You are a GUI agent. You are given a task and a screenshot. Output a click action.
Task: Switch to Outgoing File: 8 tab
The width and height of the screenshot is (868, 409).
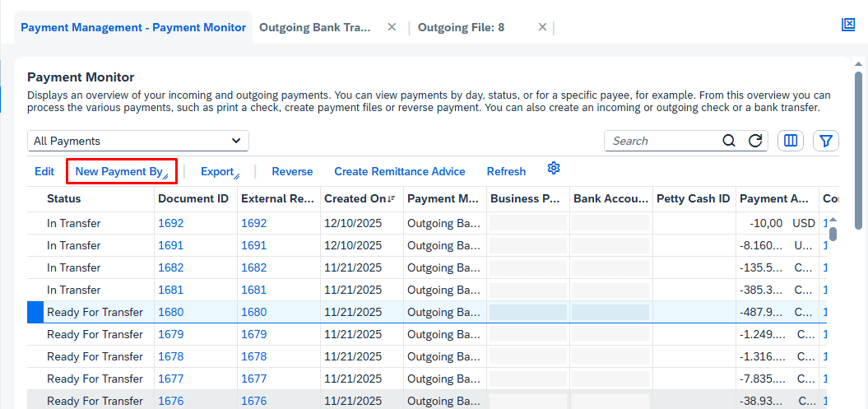point(461,27)
